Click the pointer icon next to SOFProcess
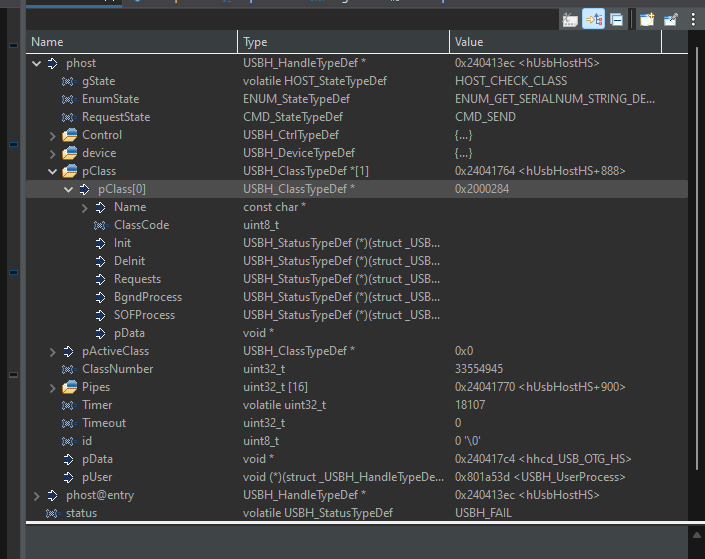The height and width of the screenshot is (559, 705). point(100,315)
